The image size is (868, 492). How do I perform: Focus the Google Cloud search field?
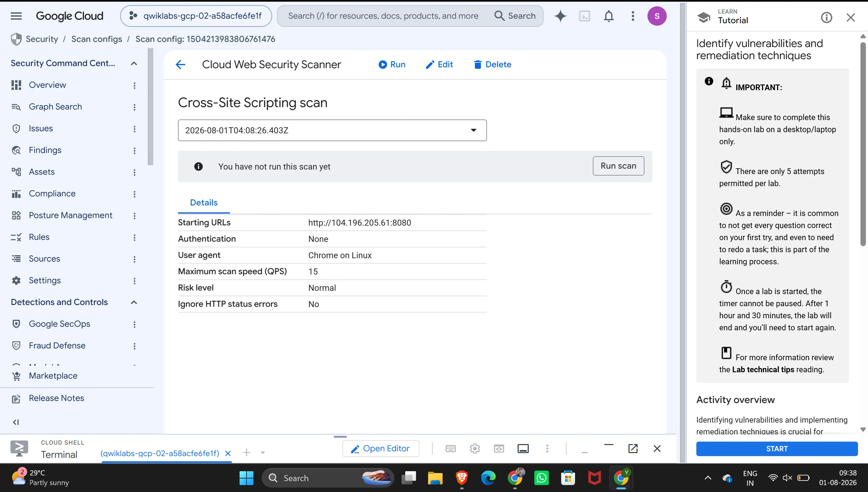[x=383, y=16]
